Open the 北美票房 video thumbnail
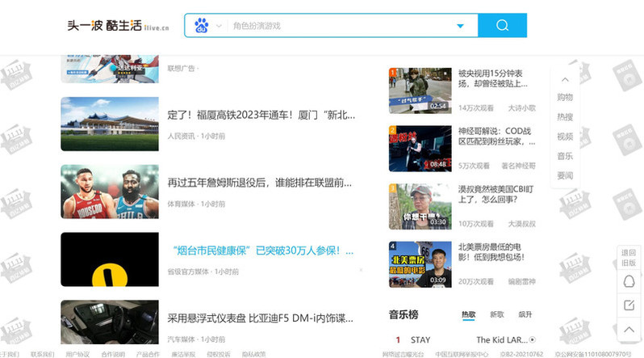The height and width of the screenshot is (358, 644). pos(420,264)
